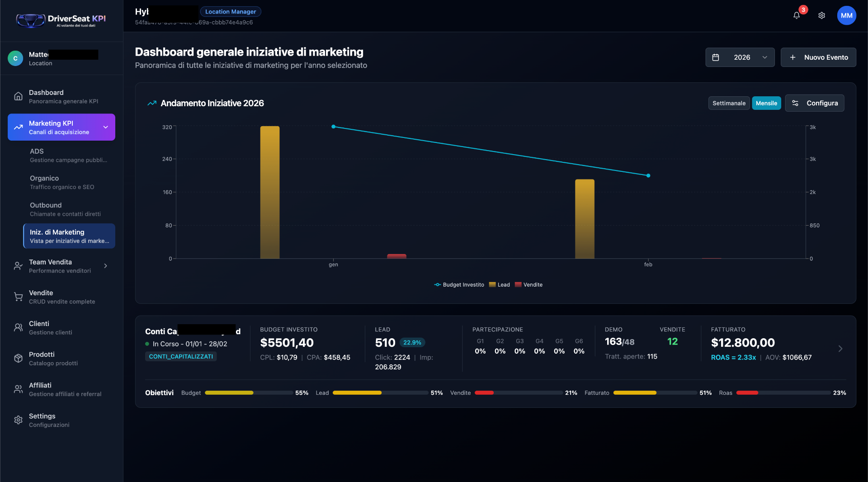Open the 2026 year selector dropdown
The height and width of the screenshot is (482, 868).
pos(740,57)
